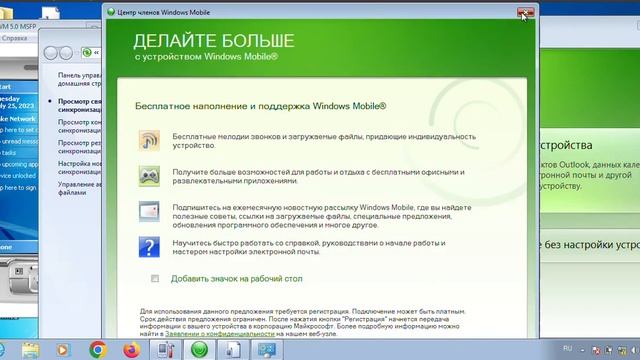Click the ringtones music note icon
Image resolution: width=640 pixels, height=360 pixels.
(149, 140)
